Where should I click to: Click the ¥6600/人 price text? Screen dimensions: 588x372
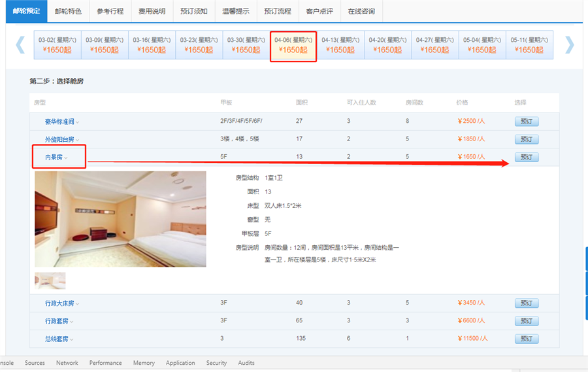coord(471,320)
